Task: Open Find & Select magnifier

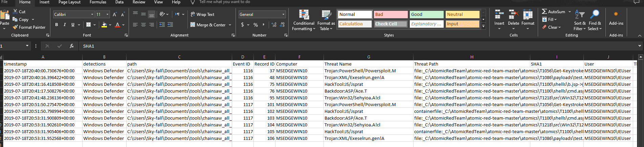Action: tap(595, 20)
